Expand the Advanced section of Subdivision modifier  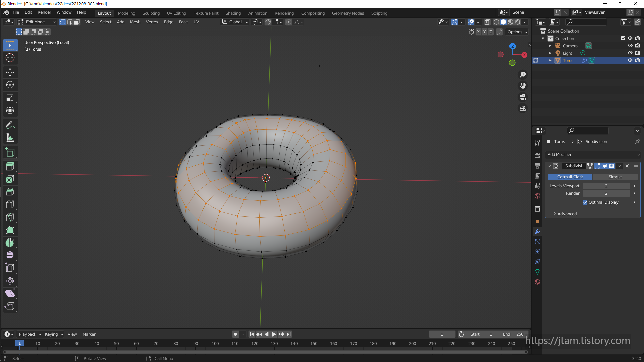coord(567,214)
